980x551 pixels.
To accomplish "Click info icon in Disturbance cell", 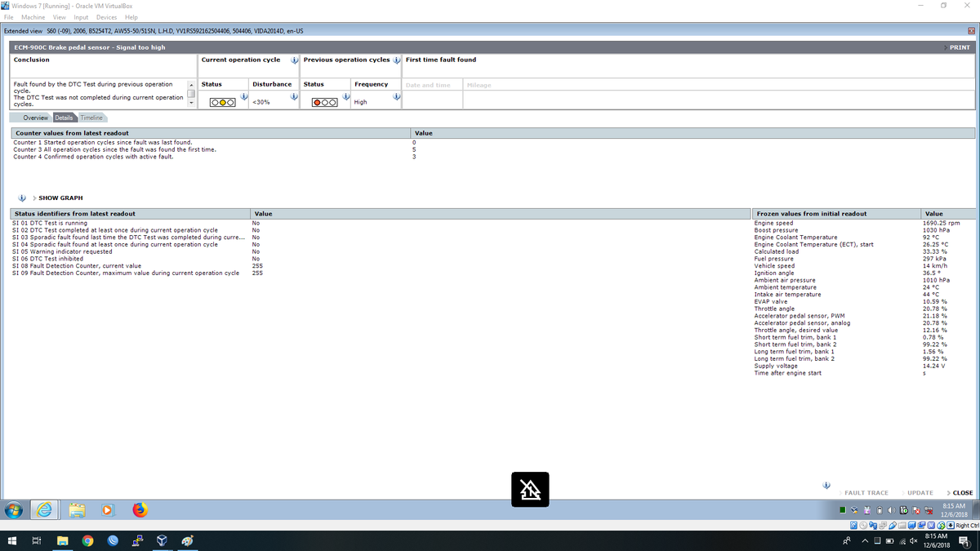I will [292, 97].
